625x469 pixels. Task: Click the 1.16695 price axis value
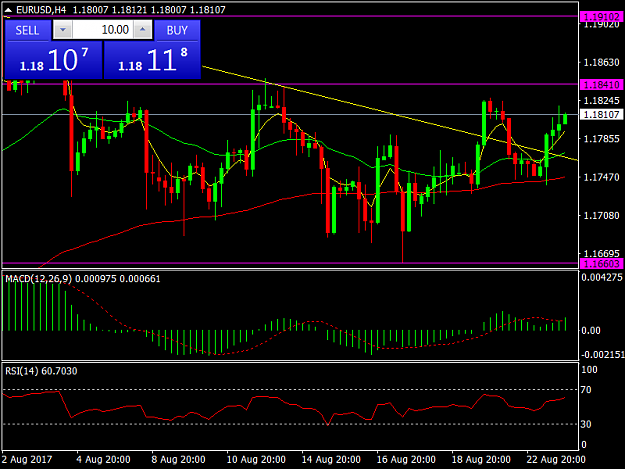tap(601, 253)
